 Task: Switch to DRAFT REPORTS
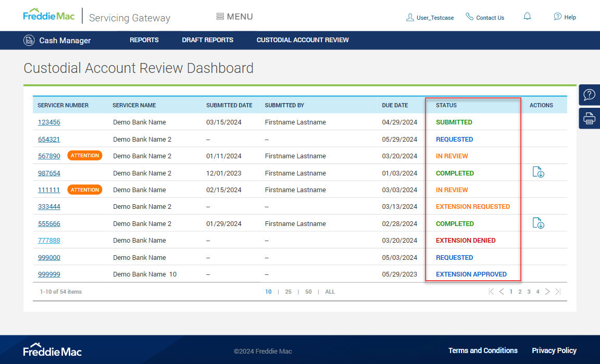tap(207, 40)
